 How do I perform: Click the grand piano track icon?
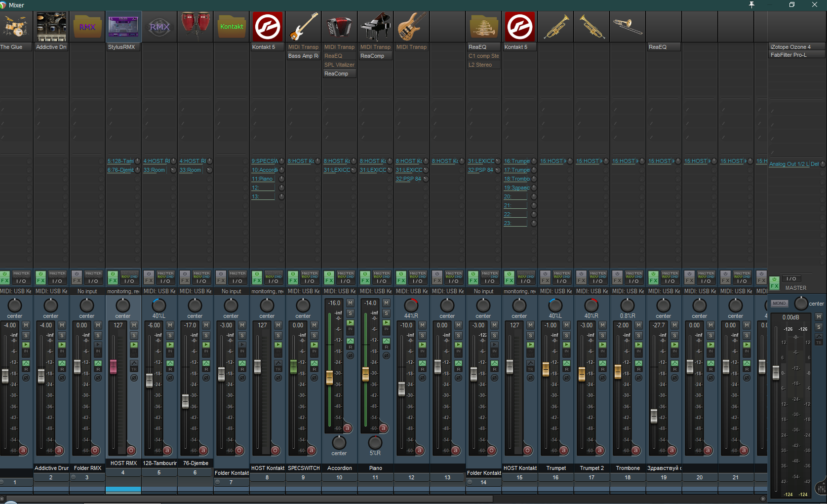click(x=375, y=27)
